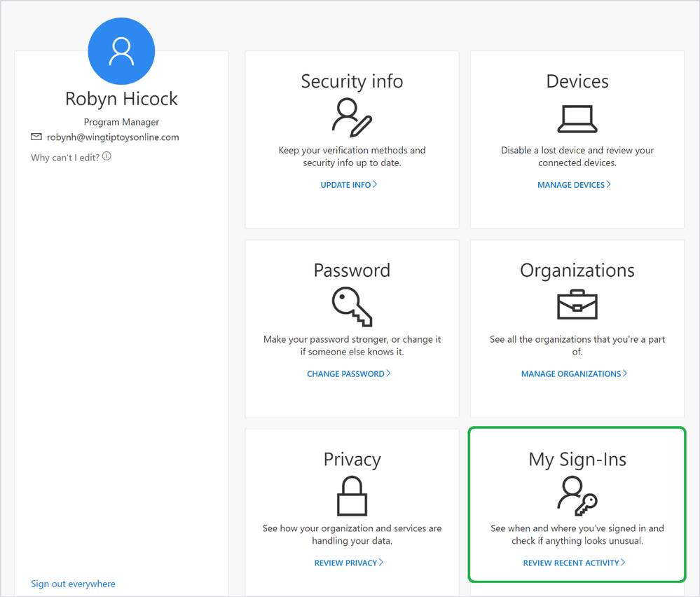Click the My Sign-Ins person-and-key icon
The width and height of the screenshot is (700, 597).
pos(577,496)
